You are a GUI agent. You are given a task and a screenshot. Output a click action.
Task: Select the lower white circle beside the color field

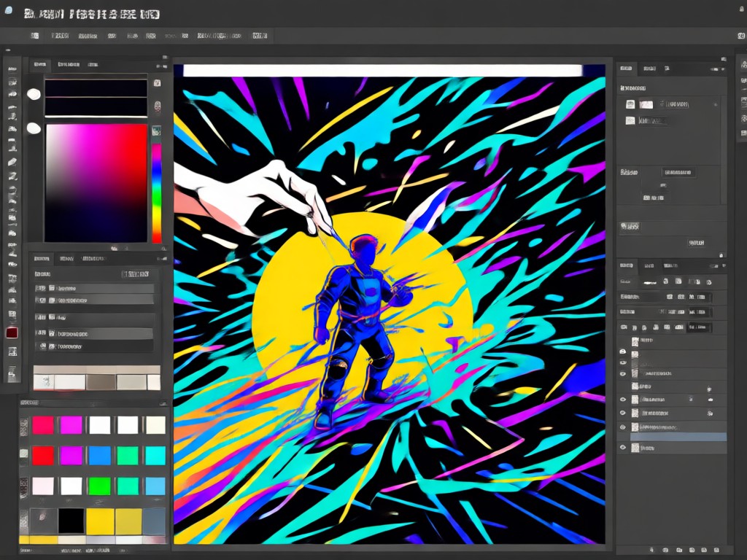34,128
